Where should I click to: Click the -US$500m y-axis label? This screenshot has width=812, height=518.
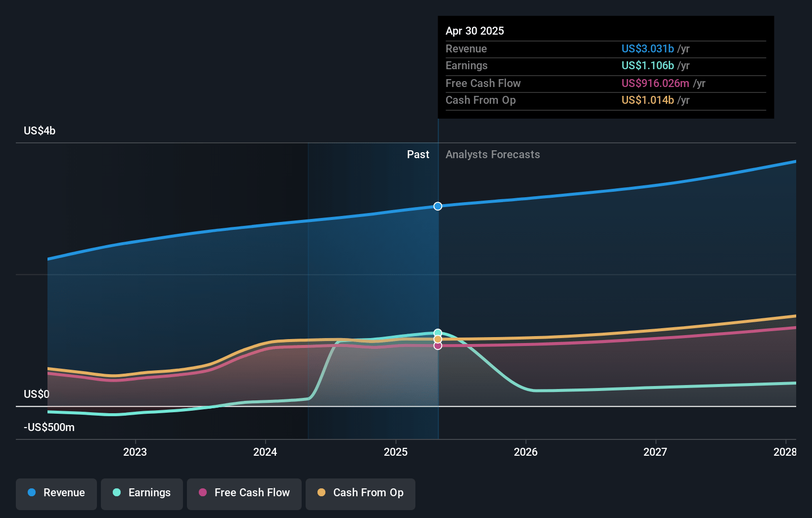click(x=49, y=427)
